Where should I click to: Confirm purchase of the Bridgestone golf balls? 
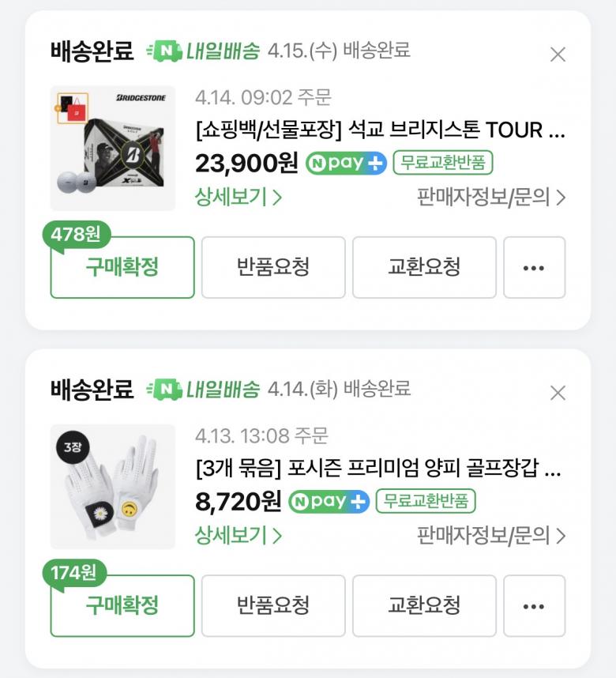tap(122, 268)
